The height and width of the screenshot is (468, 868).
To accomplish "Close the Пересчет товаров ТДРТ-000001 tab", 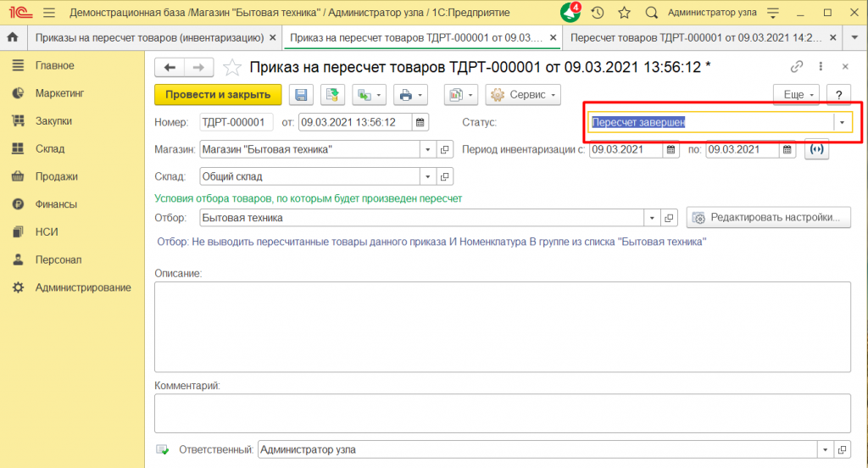I will [x=833, y=37].
